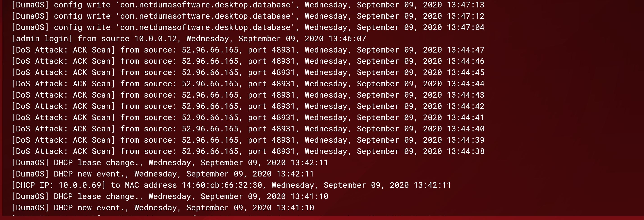Select the config write log at 13:47:12

click(x=248, y=16)
